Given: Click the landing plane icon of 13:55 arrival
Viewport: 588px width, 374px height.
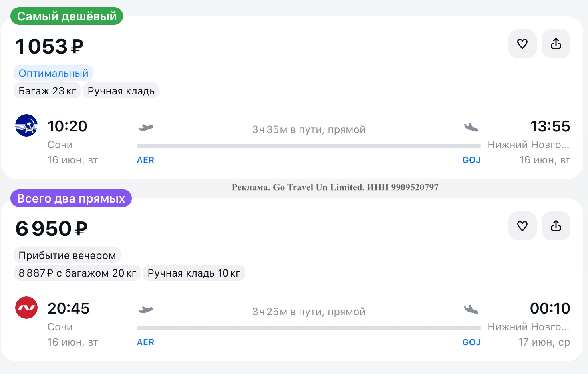Looking at the screenshot, I should (x=471, y=128).
